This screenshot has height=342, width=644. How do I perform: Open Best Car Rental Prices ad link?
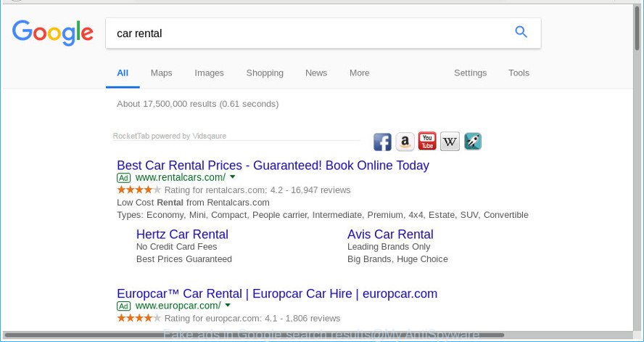273,166
